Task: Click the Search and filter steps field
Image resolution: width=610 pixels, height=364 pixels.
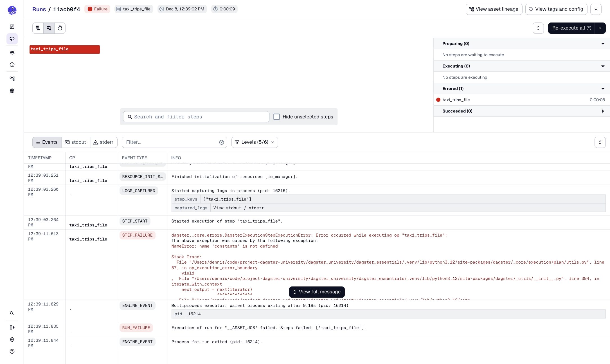Action: pyautogui.click(x=195, y=116)
